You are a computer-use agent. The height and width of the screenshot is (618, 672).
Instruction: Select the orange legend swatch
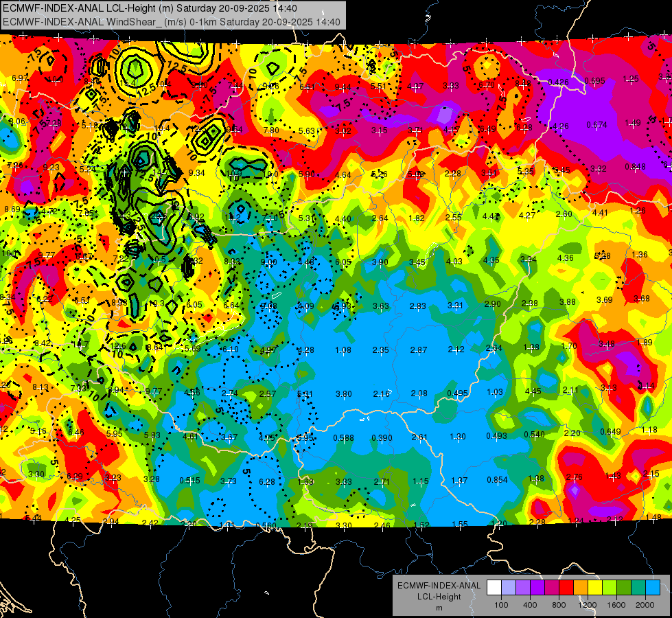point(580,588)
